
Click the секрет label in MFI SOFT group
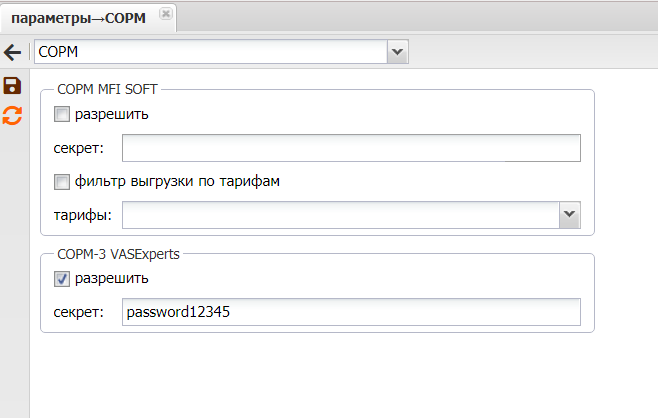pos(78,149)
